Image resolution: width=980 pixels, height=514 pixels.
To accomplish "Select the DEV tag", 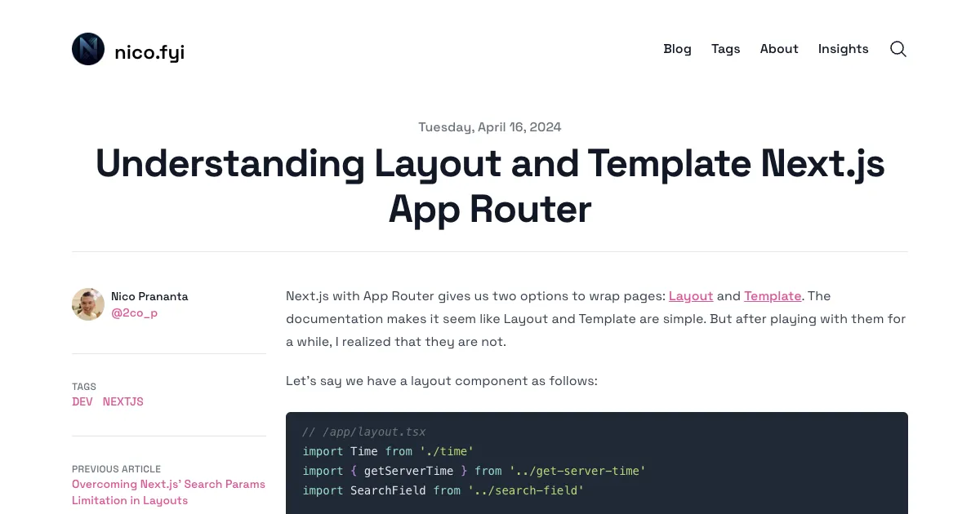I will pyautogui.click(x=82, y=401).
